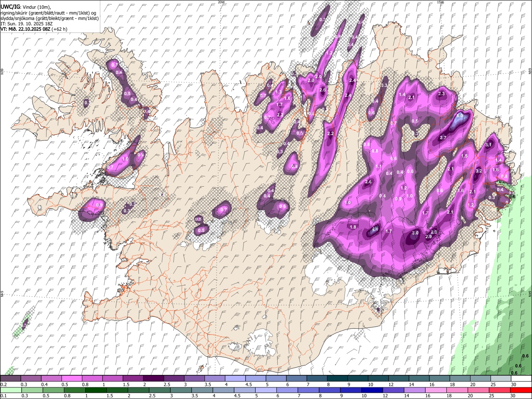Image resolution: width=532 pixels, height=399 pixels.
Task: Click the white top-row swatch at 30
Action: coord(521,378)
